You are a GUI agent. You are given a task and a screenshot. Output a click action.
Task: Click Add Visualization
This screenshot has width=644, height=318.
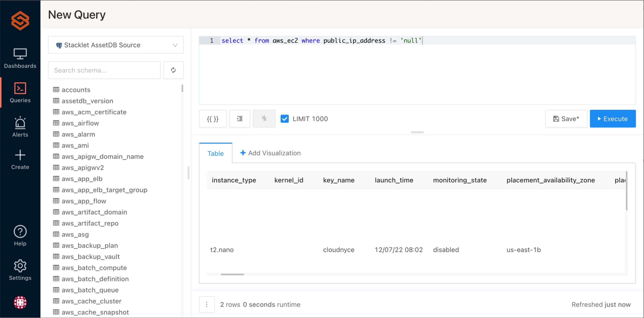click(270, 153)
